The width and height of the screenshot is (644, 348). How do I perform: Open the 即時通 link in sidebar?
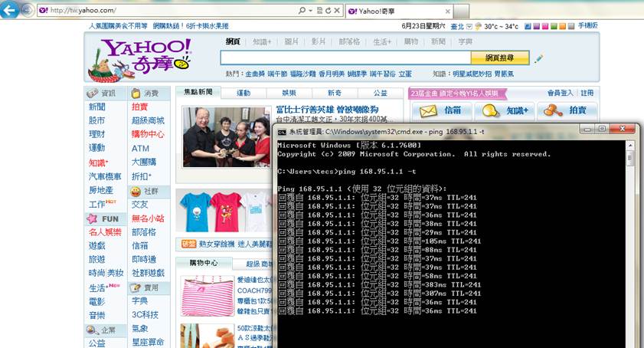(x=144, y=259)
